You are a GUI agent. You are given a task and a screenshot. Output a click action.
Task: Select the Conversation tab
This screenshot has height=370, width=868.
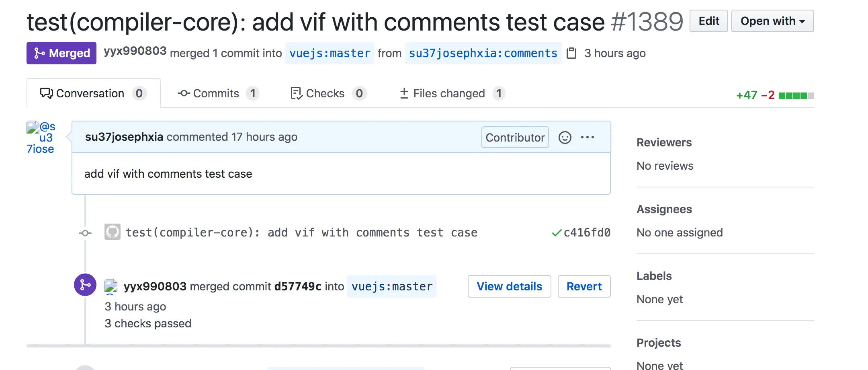(x=93, y=93)
